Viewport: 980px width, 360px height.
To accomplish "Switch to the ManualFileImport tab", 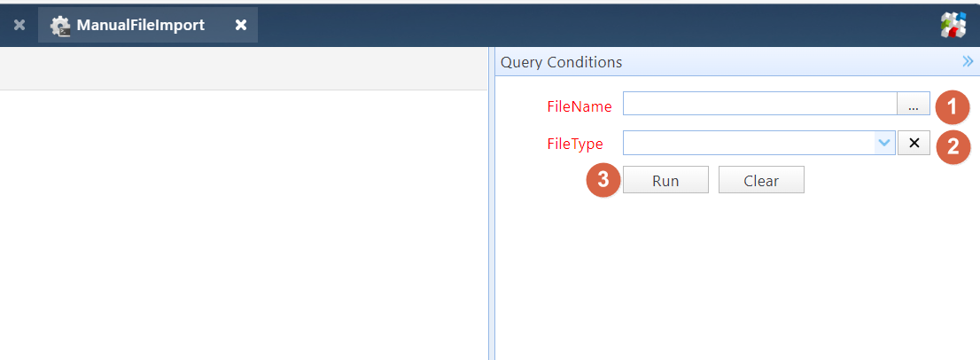I will point(140,25).
